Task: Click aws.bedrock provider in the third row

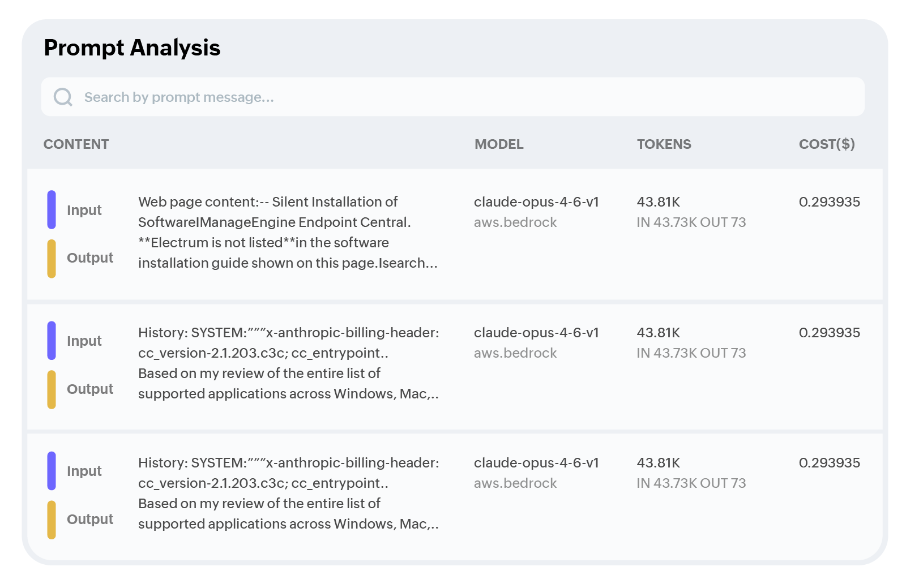Action: click(x=515, y=483)
